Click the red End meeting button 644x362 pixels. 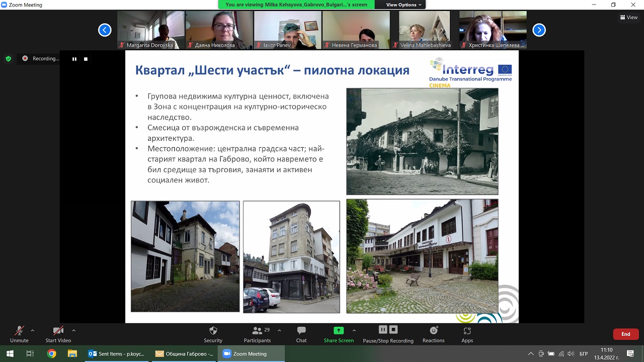[x=625, y=334]
